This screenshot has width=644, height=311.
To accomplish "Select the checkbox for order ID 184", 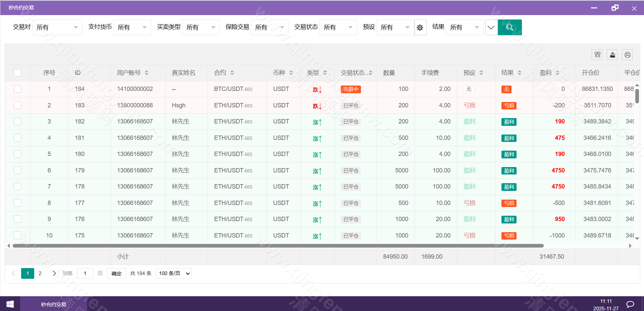I will click(17, 89).
